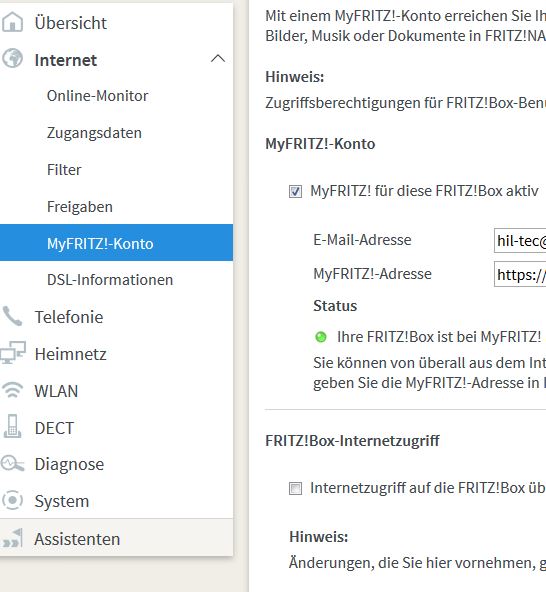Click the Assistenten wizard icon
The width and height of the screenshot is (546, 592).
[12, 538]
